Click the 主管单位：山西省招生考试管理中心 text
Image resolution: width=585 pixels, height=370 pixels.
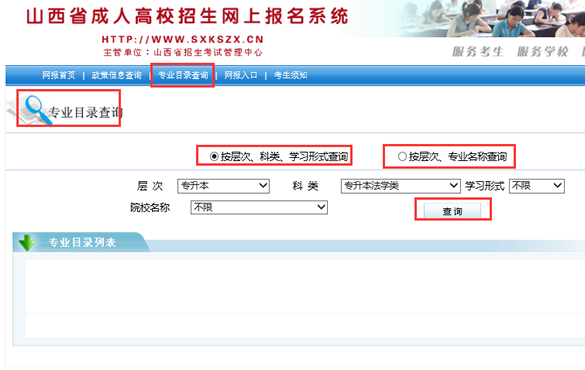[x=183, y=53]
